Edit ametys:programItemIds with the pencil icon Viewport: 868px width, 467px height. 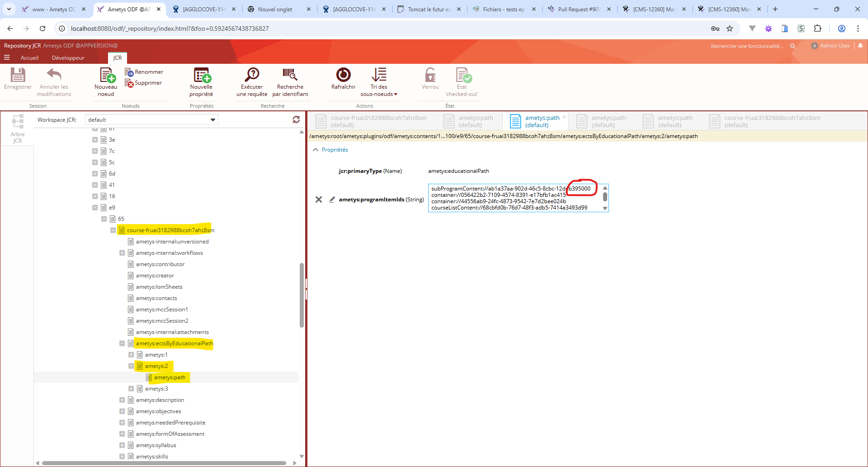click(x=332, y=200)
